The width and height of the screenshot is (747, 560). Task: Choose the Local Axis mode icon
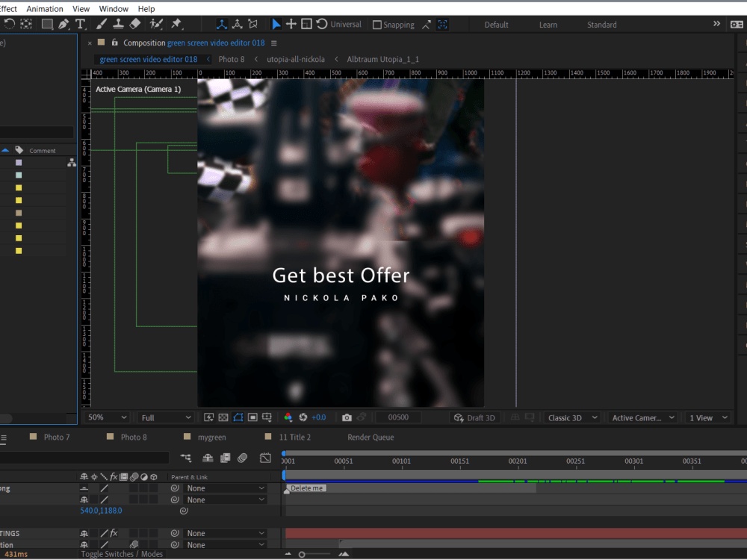tap(222, 25)
